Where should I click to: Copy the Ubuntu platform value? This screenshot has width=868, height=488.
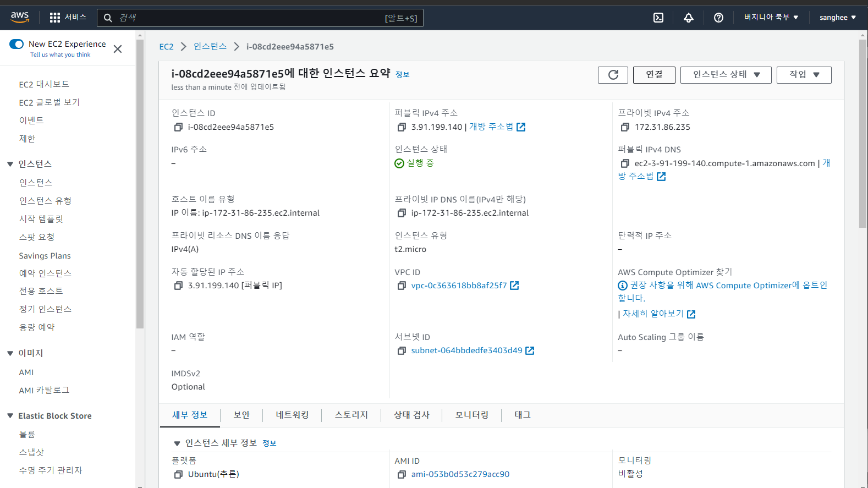(178, 474)
